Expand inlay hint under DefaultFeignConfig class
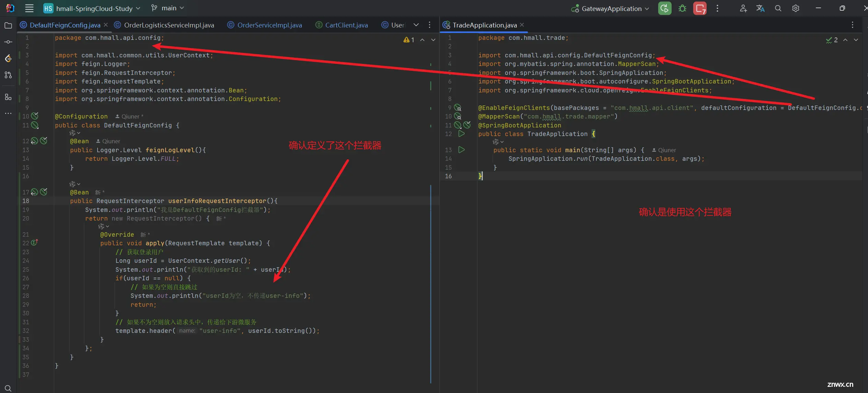This screenshot has height=393, width=868. pyautogui.click(x=75, y=133)
